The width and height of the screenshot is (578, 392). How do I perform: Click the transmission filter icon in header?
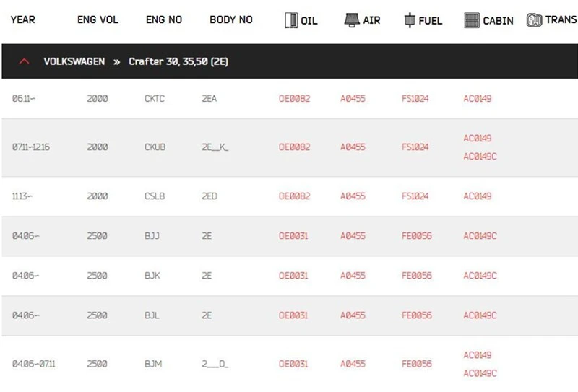(535, 20)
